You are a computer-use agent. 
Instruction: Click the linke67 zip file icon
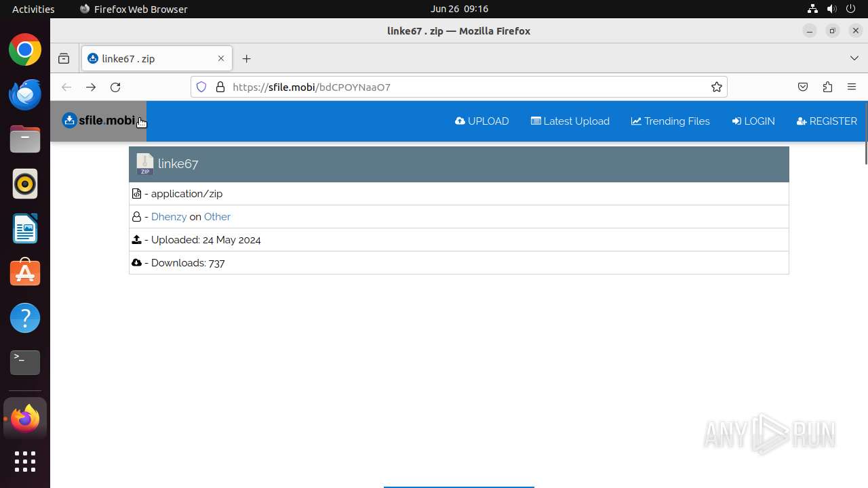point(144,164)
